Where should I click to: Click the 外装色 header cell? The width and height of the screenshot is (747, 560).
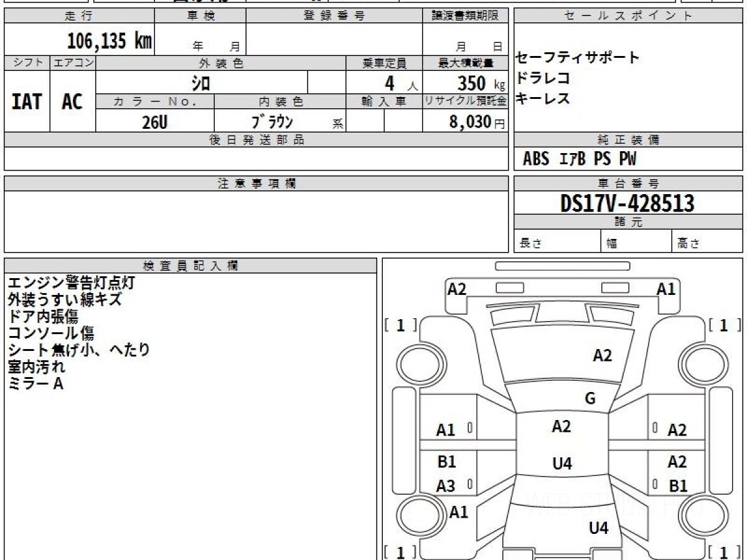[221, 63]
